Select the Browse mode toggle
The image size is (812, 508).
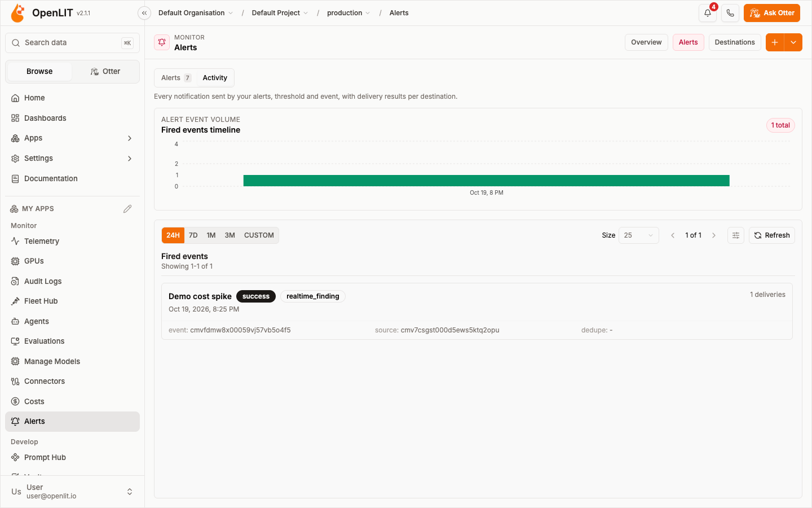click(39, 72)
